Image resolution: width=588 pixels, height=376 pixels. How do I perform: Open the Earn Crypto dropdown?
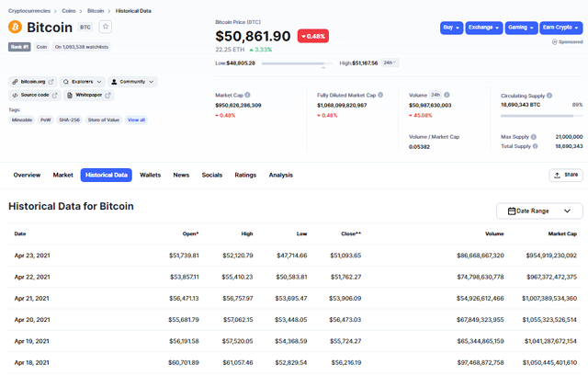[561, 28]
